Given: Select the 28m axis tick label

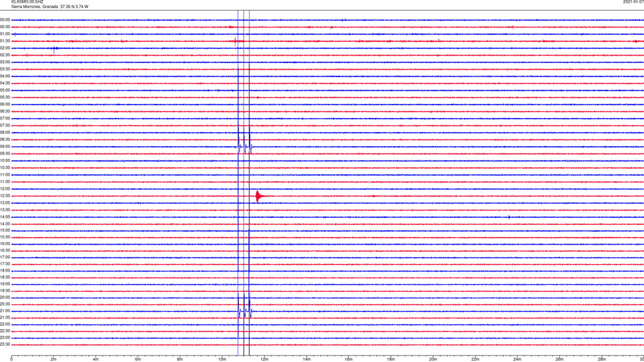Looking at the screenshot, I should (602, 359).
